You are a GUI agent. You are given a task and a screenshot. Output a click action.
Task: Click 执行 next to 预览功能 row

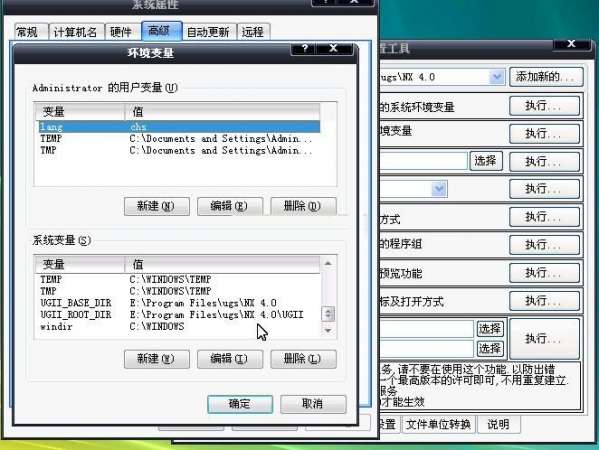click(545, 273)
